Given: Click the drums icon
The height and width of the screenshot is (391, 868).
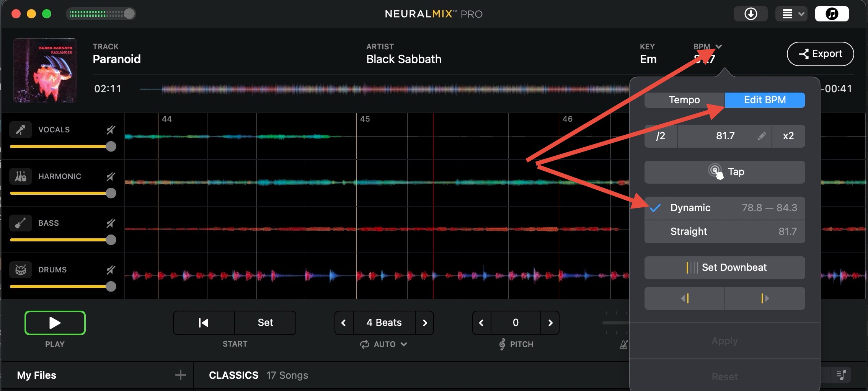Looking at the screenshot, I should coord(21,270).
